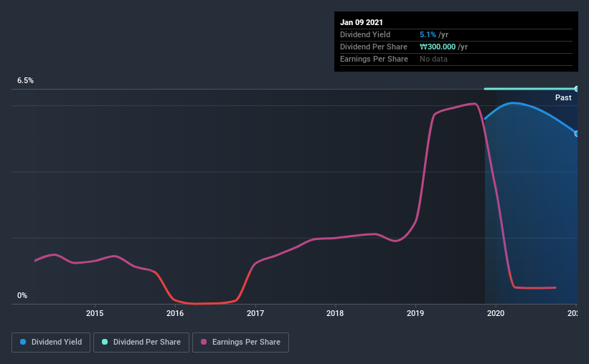589x364 pixels.
Task: Click the 2020 x-axis label
Action: [496, 313]
